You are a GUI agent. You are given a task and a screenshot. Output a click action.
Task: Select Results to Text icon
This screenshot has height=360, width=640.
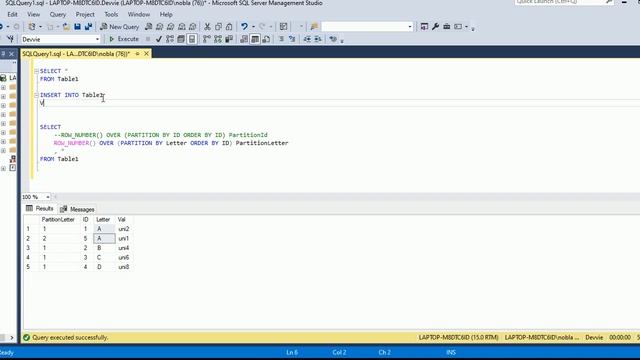pos(244,39)
